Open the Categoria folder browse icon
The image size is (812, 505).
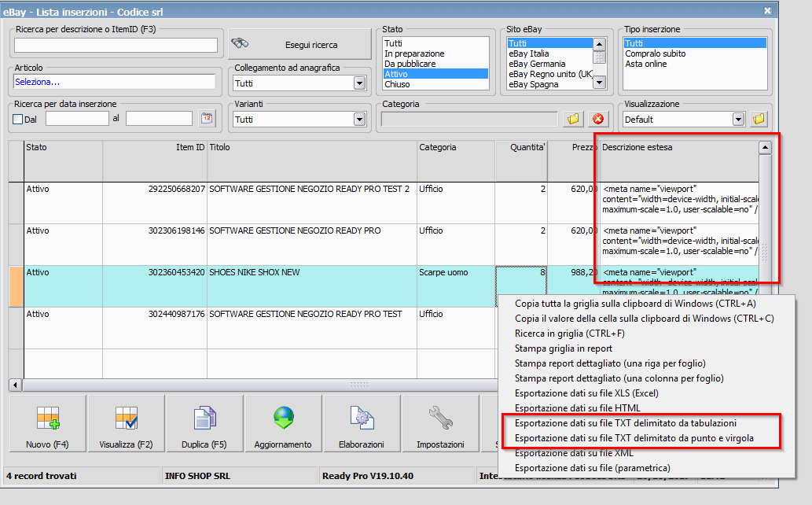point(573,120)
